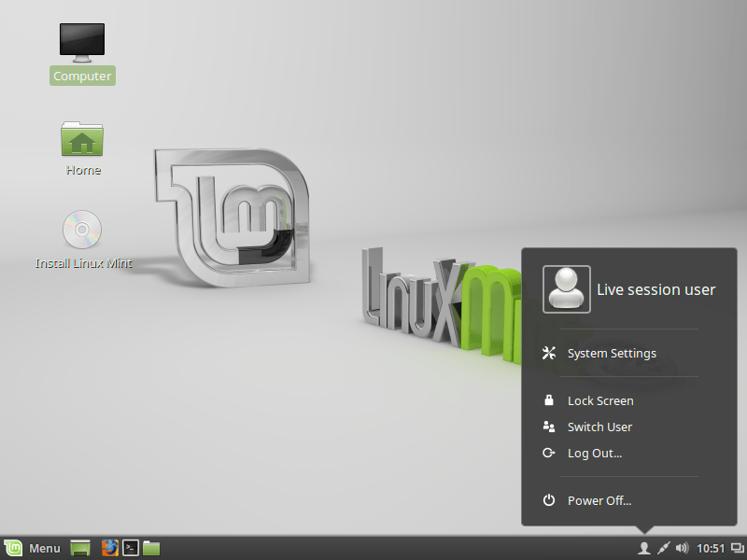Click the user avatar picture in the popup

[567, 289]
